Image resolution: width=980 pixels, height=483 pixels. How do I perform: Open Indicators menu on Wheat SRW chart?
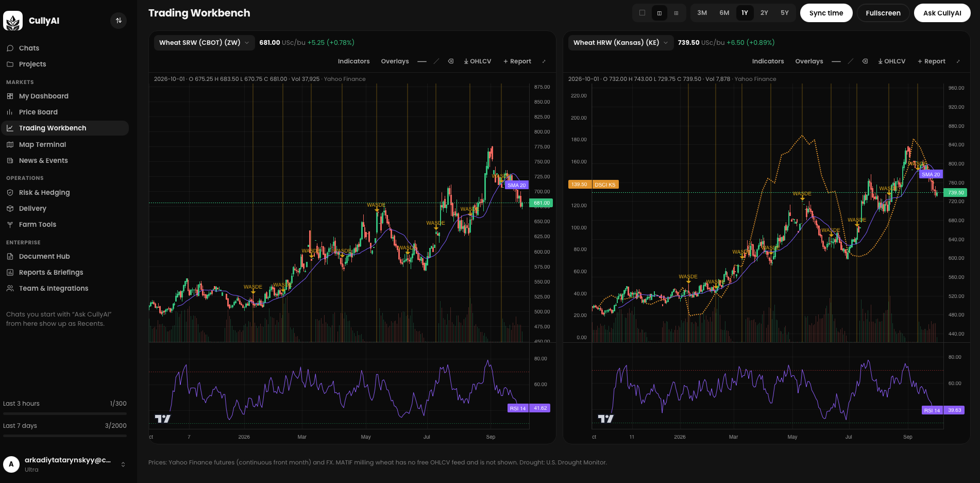point(353,61)
